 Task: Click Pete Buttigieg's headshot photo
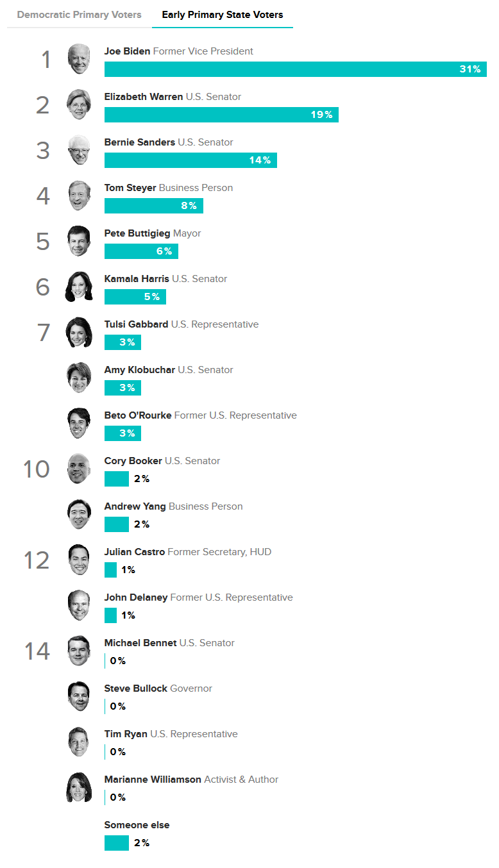pos(79,241)
